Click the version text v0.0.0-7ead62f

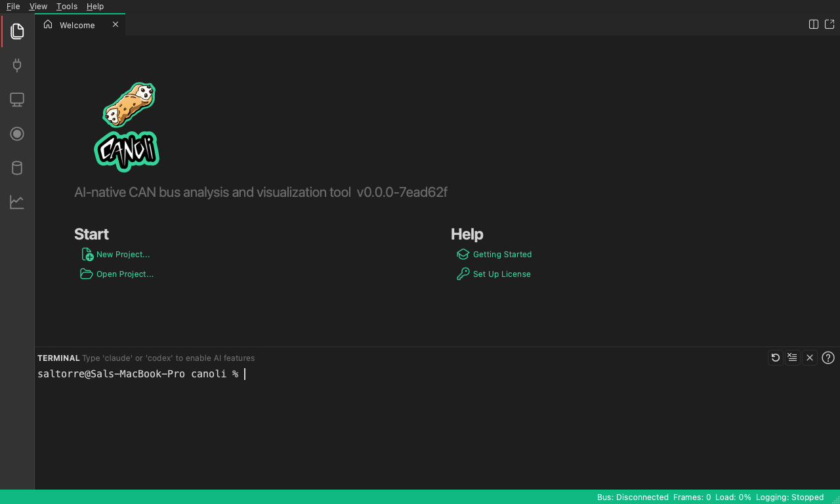tap(402, 192)
